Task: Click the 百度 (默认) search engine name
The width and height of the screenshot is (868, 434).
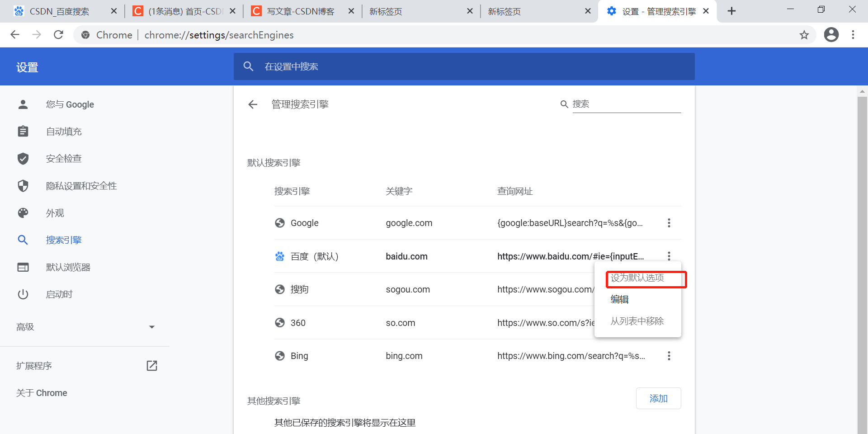Action: click(315, 256)
